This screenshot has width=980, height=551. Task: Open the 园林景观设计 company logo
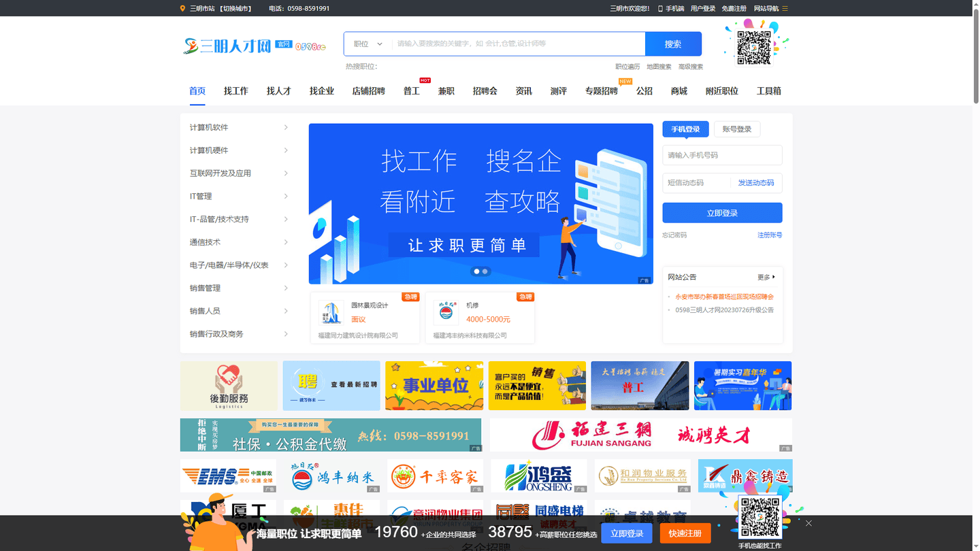click(331, 312)
